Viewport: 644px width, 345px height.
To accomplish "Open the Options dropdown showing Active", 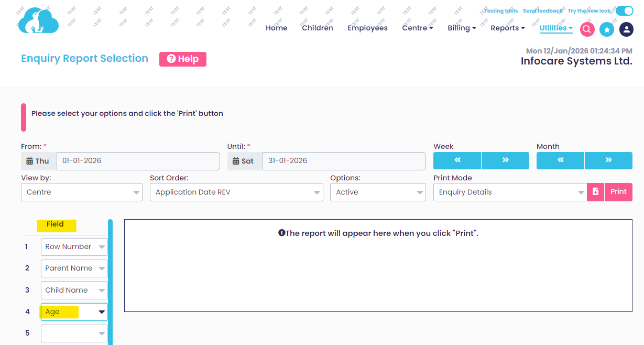I will [377, 192].
